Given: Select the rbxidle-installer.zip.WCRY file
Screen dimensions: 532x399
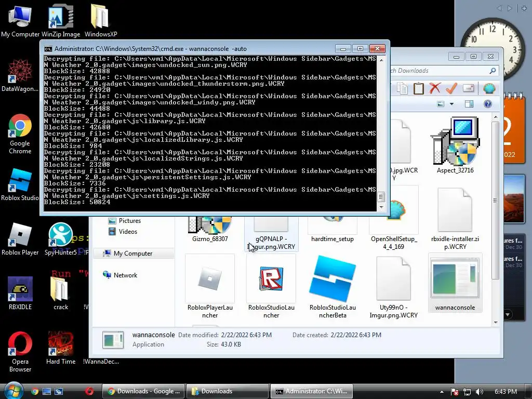Looking at the screenshot, I should [x=455, y=219].
